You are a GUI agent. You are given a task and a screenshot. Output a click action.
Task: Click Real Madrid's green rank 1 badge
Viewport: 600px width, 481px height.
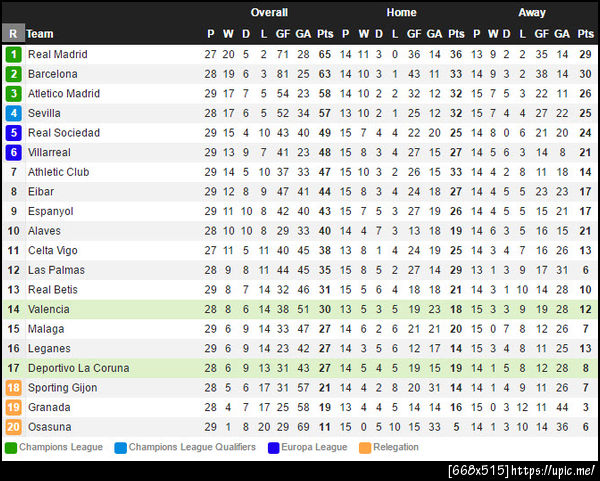pyautogui.click(x=13, y=54)
